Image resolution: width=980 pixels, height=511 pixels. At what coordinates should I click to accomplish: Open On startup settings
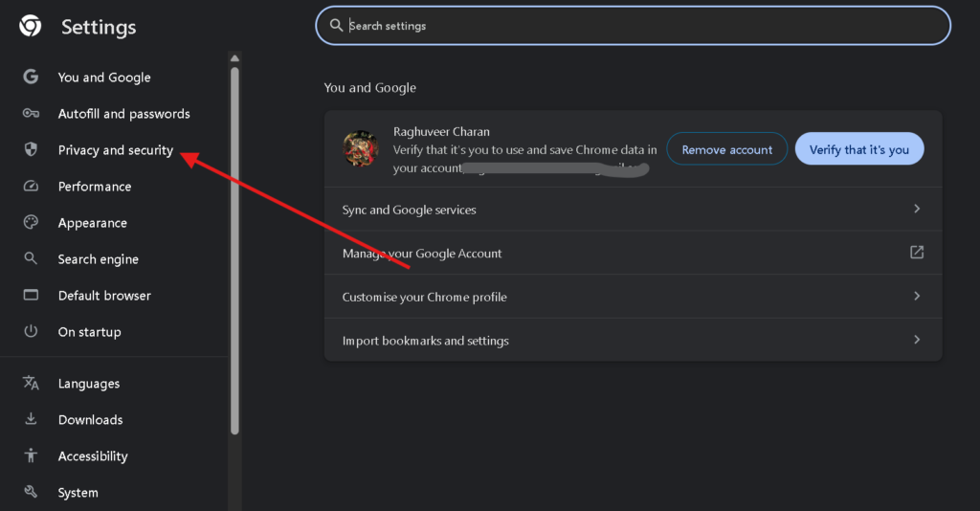[x=89, y=332]
